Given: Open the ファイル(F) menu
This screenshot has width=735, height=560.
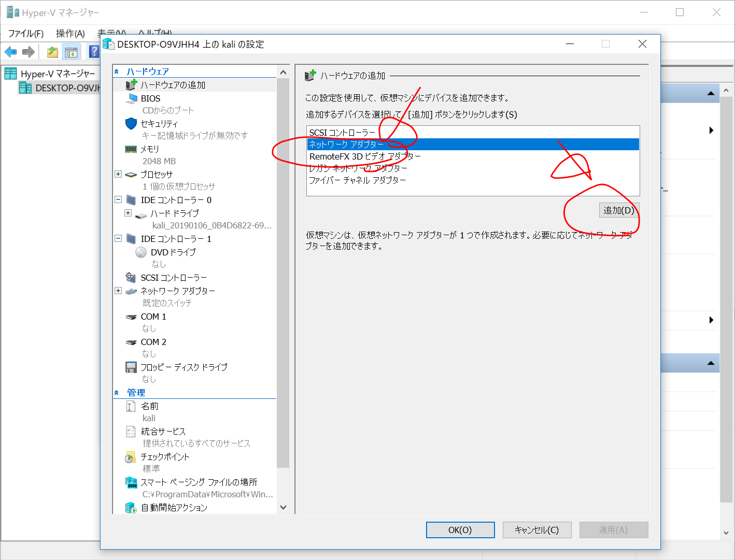Looking at the screenshot, I should coord(26,34).
